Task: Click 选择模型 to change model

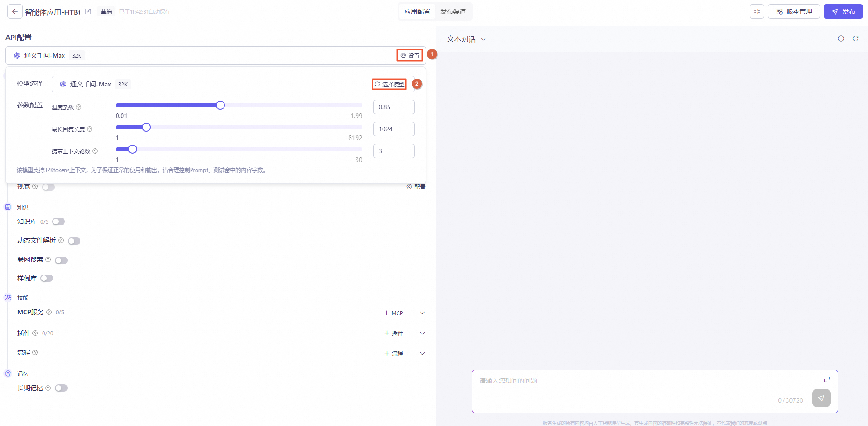Action: (389, 84)
